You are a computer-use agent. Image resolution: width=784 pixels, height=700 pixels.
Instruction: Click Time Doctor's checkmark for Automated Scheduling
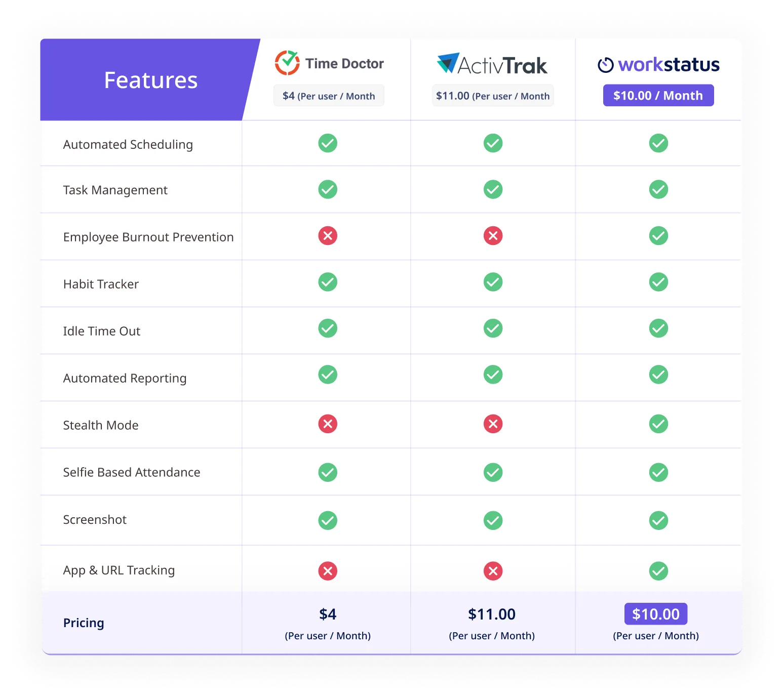click(x=328, y=143)
